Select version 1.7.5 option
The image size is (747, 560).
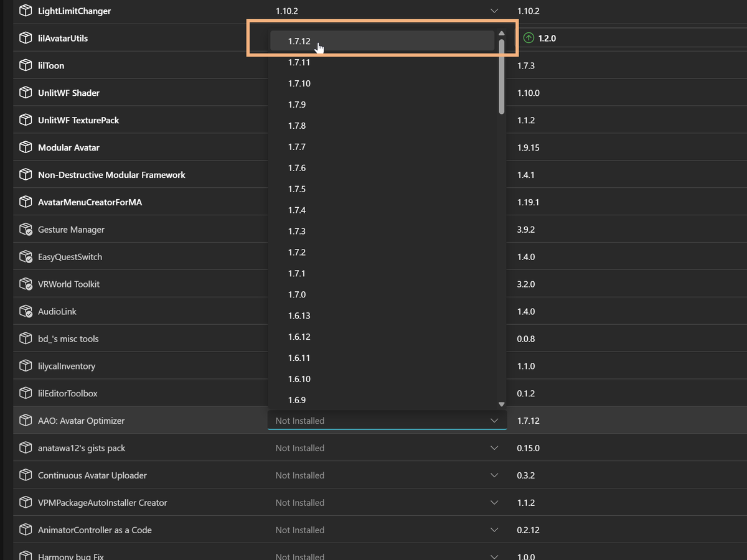tap(382, 189)
